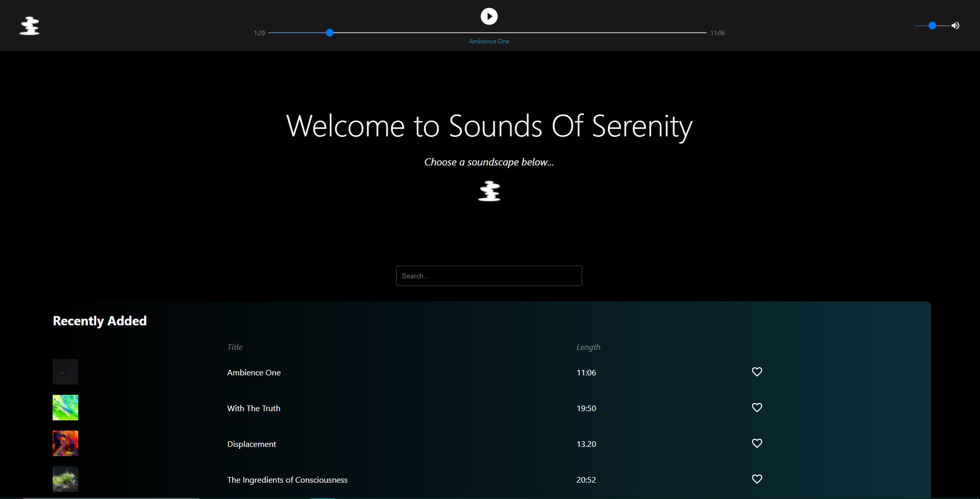Play the Ambience One track title
This screenshot has height=499, width=980.
[x=254, y=373]
